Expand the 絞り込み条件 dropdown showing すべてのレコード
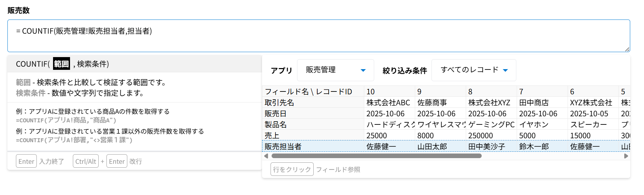644x195 pixels. 473,70
